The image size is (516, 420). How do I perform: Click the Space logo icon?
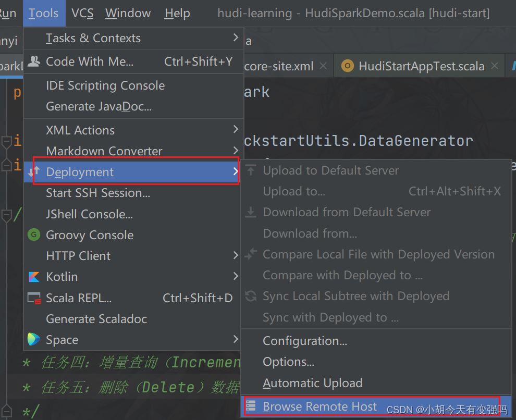[33, 339]
